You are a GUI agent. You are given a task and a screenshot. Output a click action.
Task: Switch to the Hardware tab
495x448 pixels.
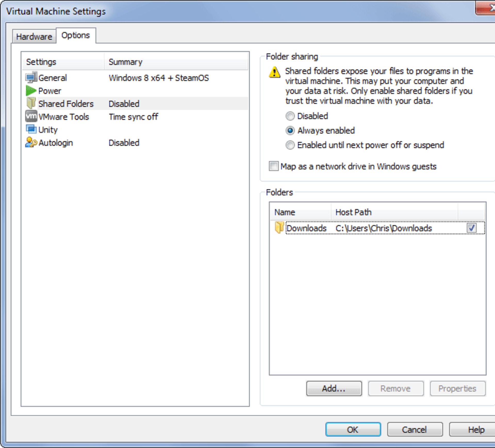pos(34,37)
